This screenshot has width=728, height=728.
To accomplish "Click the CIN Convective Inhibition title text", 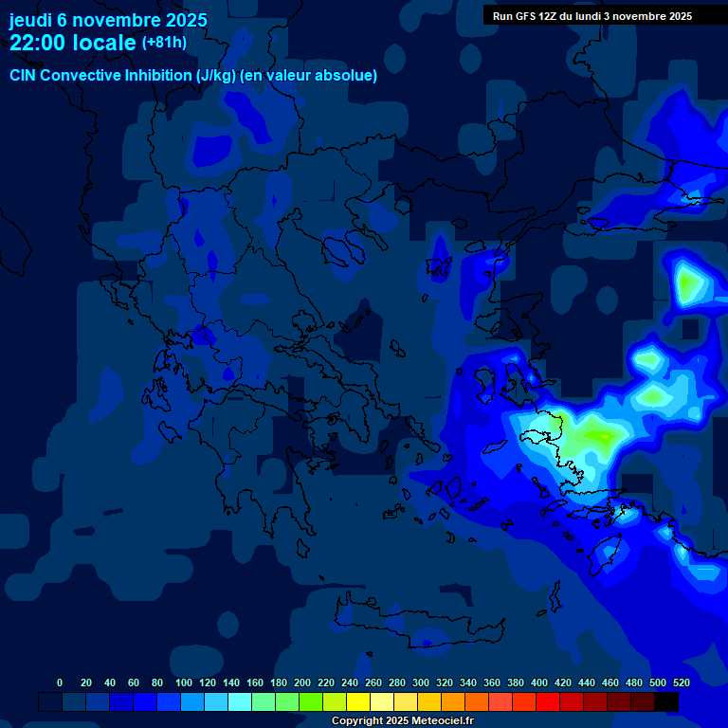I will pos(193,76).
